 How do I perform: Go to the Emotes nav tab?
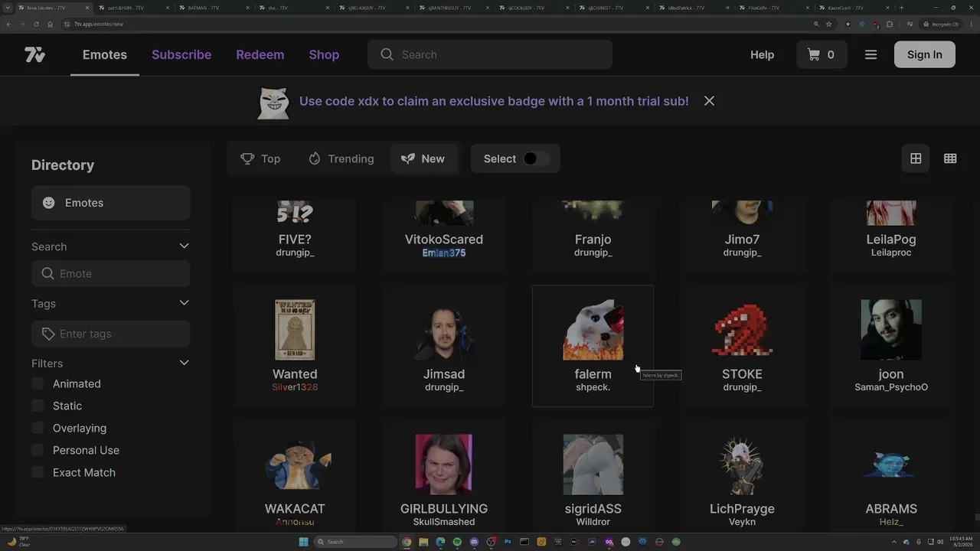click(x=105, y=54)
